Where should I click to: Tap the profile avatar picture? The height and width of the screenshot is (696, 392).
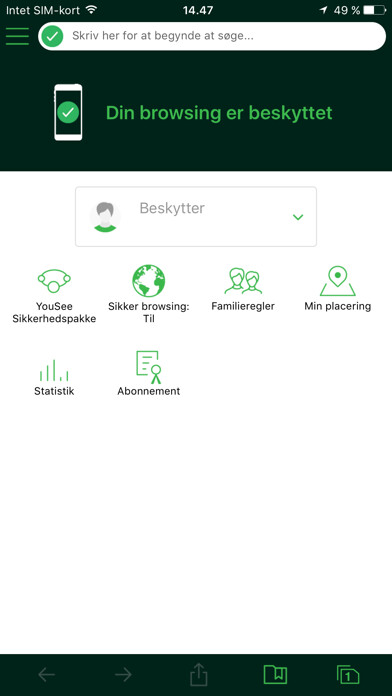[x=105, y=217]
